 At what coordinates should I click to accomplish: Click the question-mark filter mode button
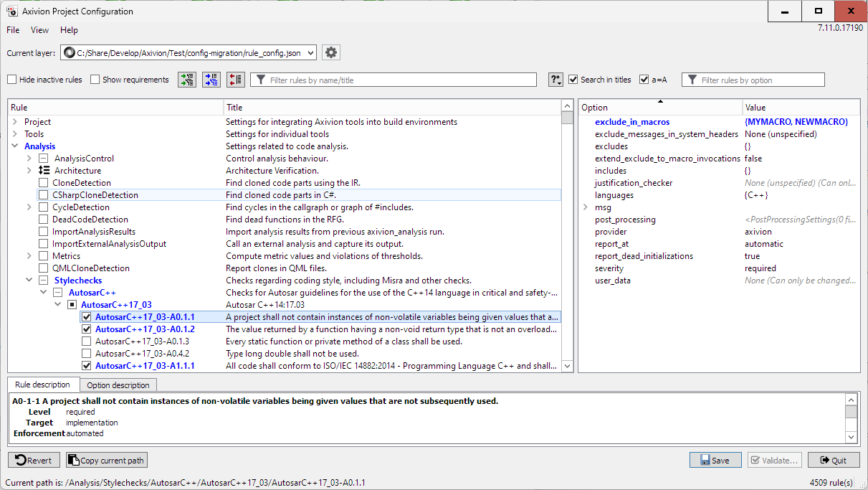(556, 80)
